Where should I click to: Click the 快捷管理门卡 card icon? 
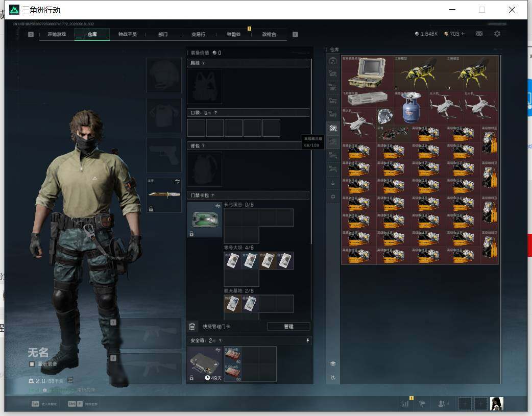[x=192, y=327]
